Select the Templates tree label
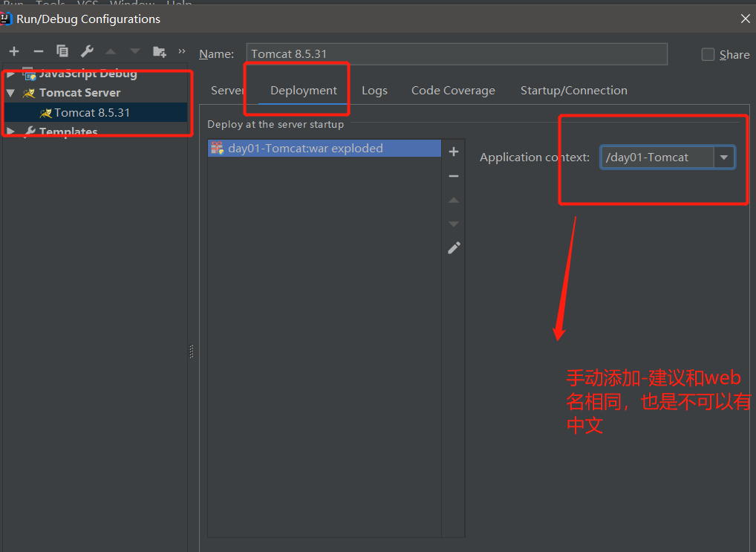Viewport: 756px width, 552px height. point(68,131)
